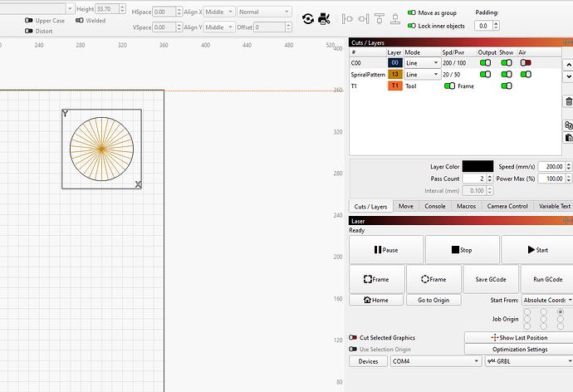
Task: Pause the laser job
Action: pyautogui.click(x=386, y=250)
